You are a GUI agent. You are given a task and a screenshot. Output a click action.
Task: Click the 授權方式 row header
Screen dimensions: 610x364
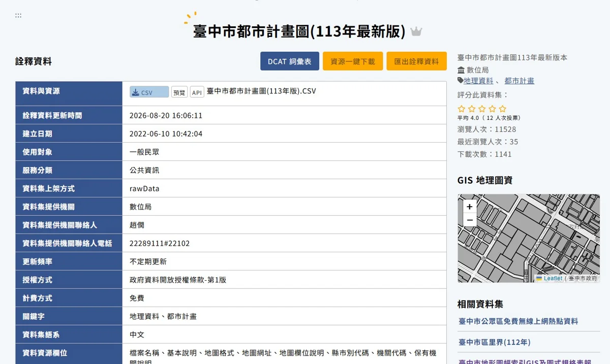click(x=69, y=280)
